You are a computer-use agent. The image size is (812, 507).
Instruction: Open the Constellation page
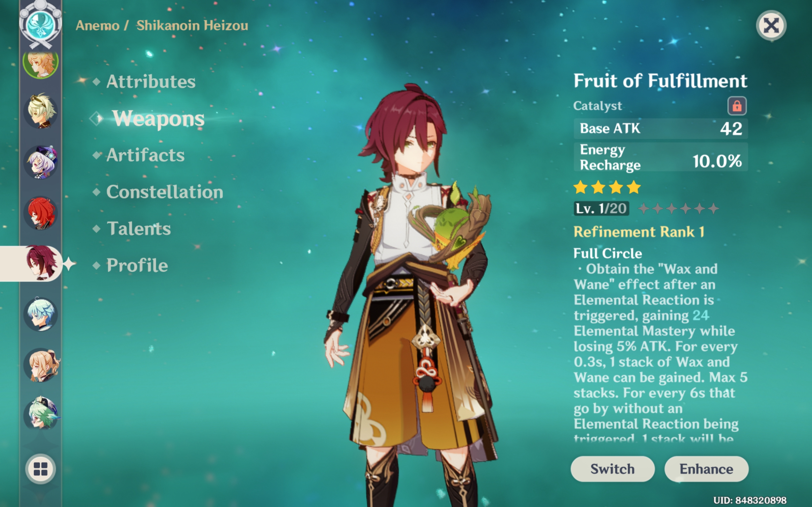[x=164, y=192]
